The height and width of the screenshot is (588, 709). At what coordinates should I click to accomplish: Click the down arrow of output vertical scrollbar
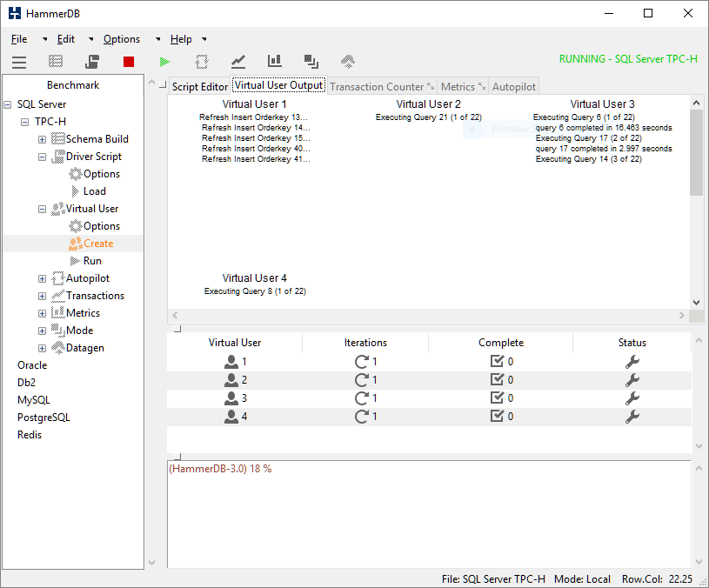tap(696, 303)
